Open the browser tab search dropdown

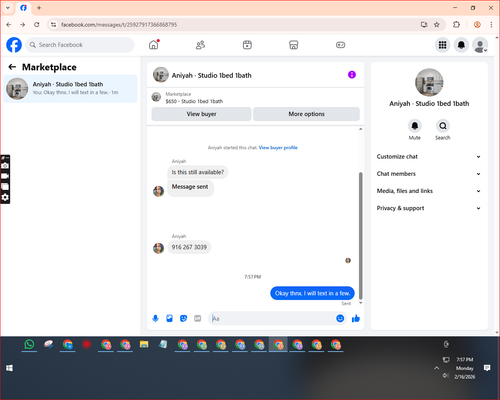8,8
